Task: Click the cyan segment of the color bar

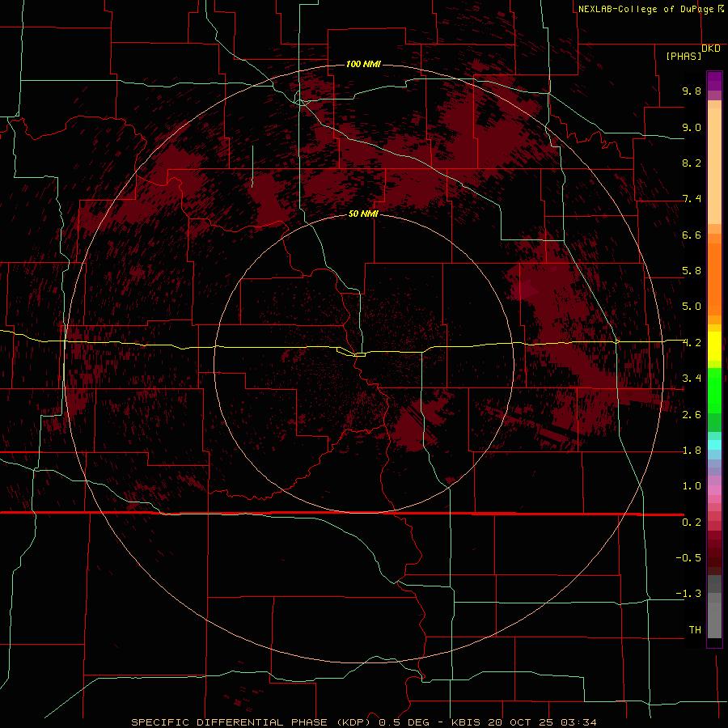Action: (714, 445)
